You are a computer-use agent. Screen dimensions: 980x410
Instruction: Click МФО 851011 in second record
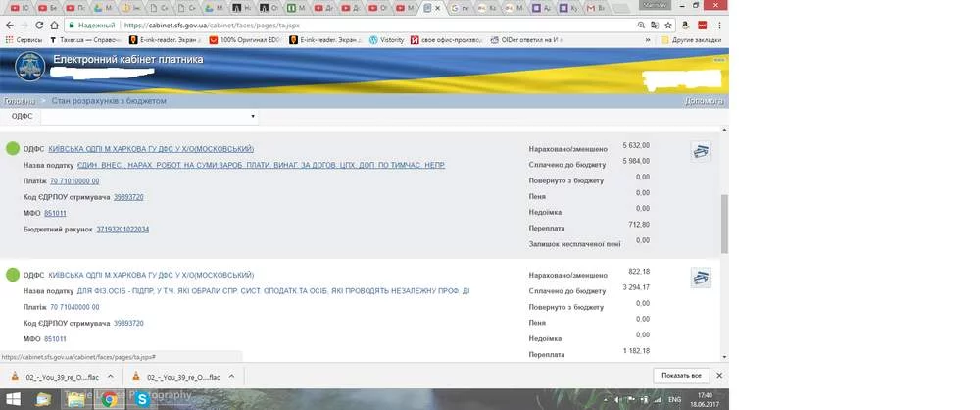(55, 339)
